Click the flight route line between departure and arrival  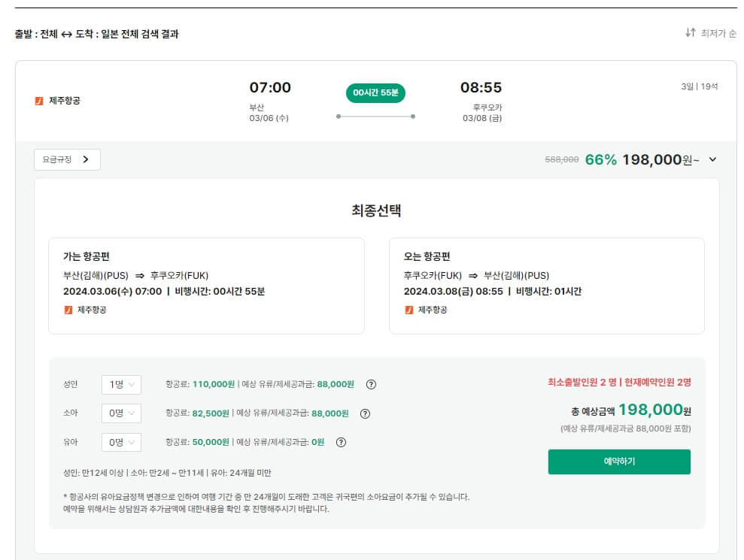point(375,117)
